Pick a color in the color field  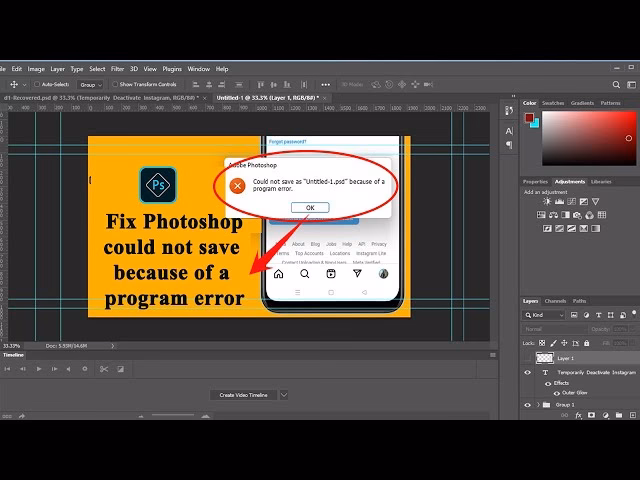(x=589, y=138)
